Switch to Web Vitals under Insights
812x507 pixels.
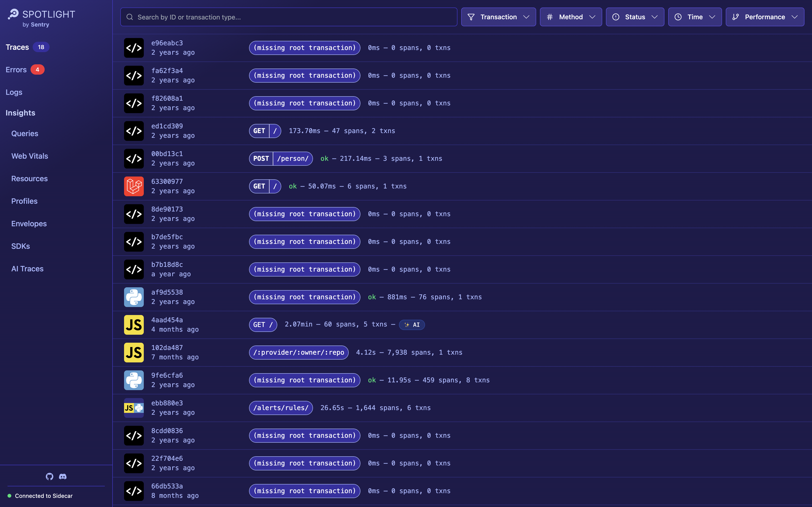30,156
